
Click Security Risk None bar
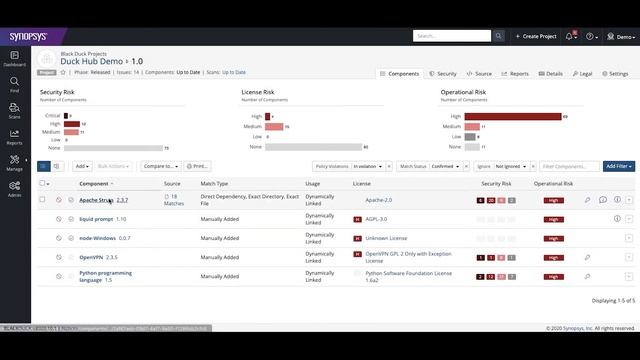[113, 148]
